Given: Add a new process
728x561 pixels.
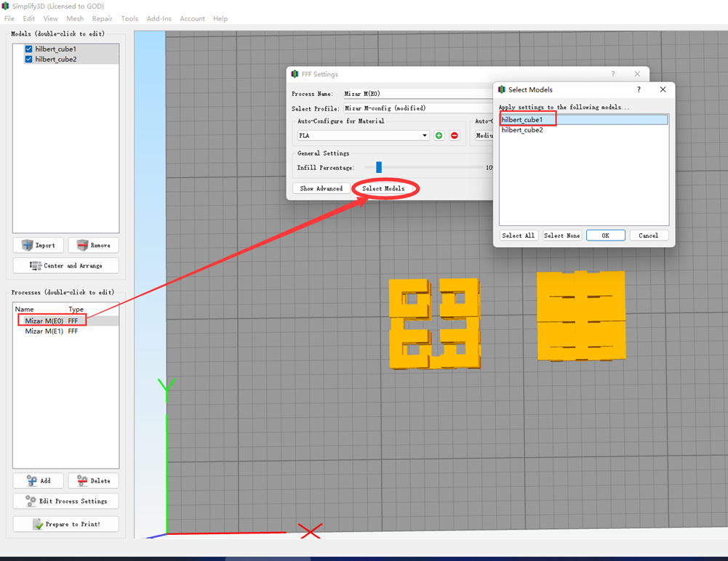Looking at the screenshot, I should click(39, 481).
